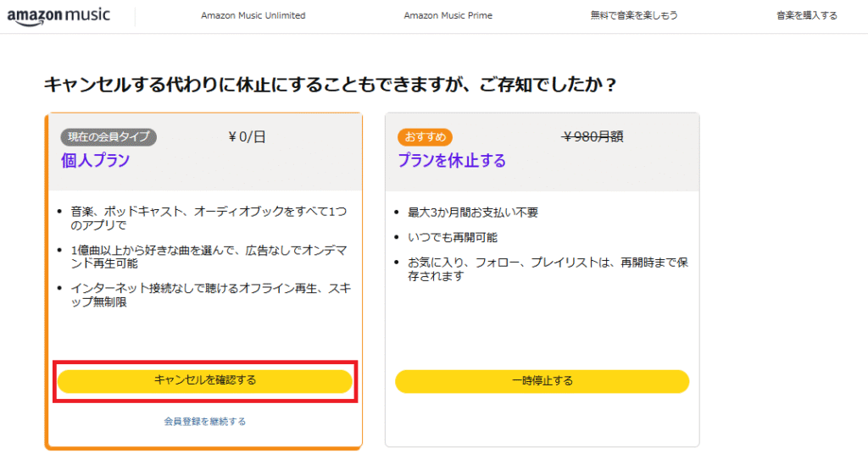Click the おすすめ badge

point(426,136)
